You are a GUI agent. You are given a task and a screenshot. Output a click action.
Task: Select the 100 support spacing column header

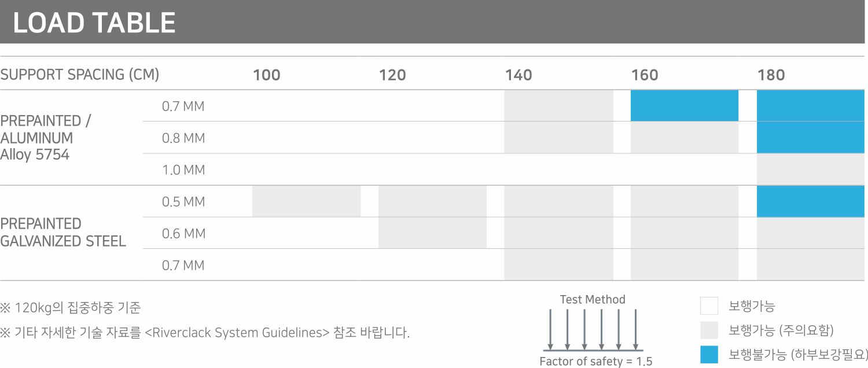pos(267,75)
